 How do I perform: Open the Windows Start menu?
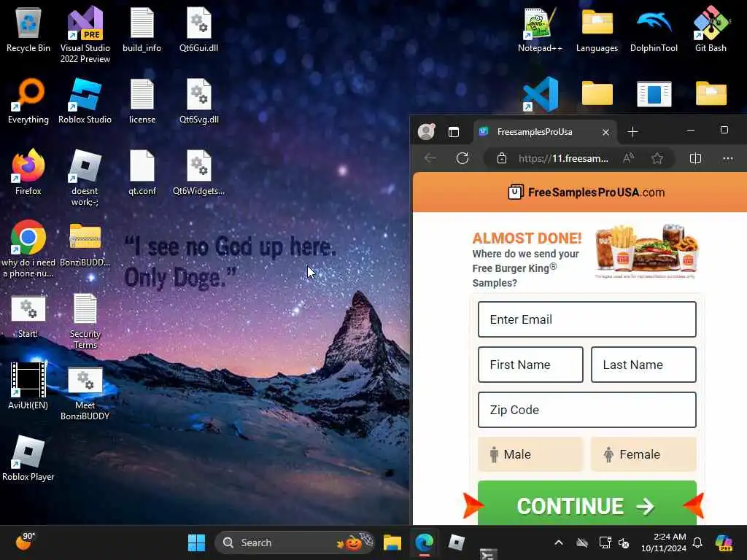pos(196,542)
